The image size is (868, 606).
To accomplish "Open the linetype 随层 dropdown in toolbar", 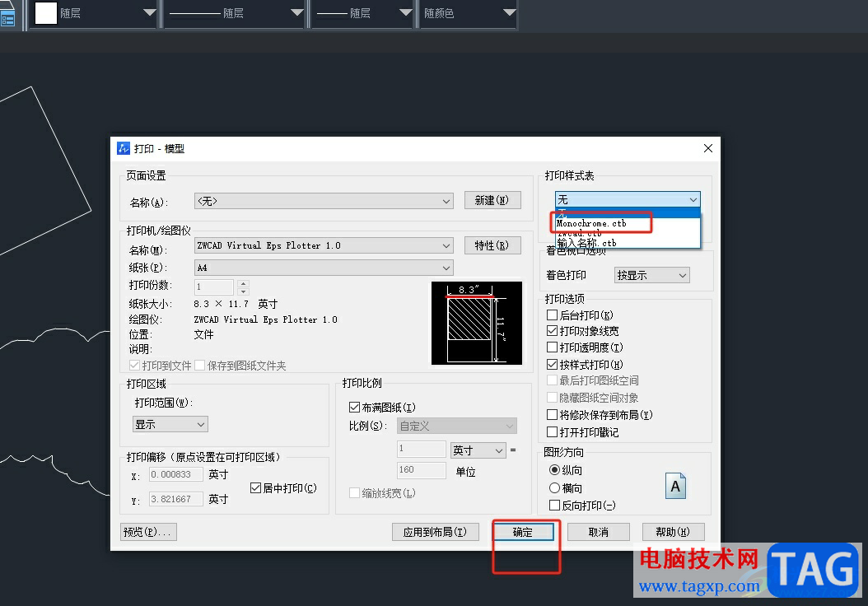I will point(235,12).
